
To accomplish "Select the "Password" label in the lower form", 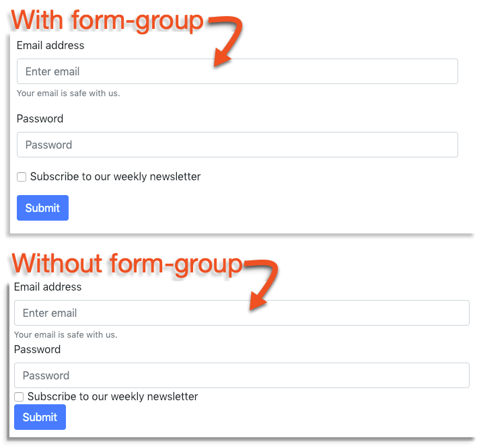I will (x=37, y=350).
